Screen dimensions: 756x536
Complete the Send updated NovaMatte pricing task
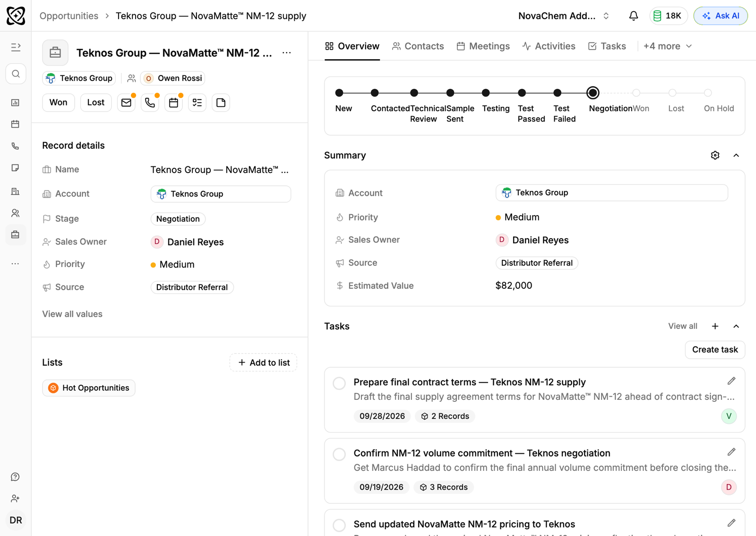tap(339, 525)
